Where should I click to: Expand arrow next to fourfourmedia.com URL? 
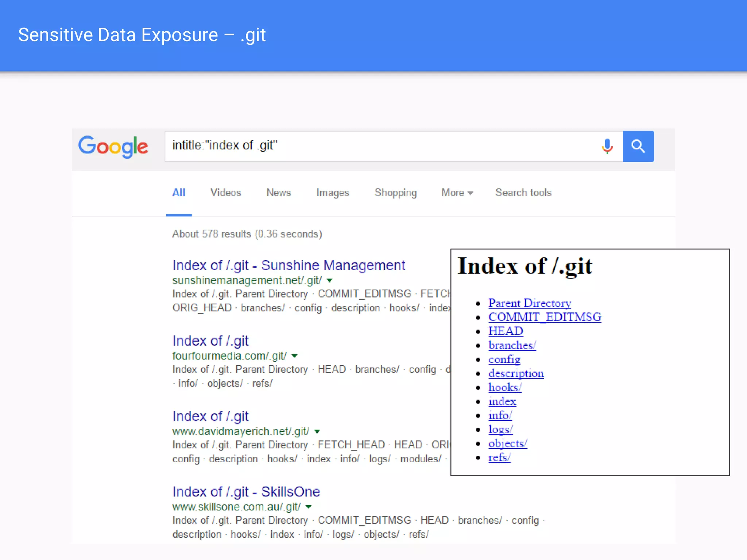[x=295, y=356]
